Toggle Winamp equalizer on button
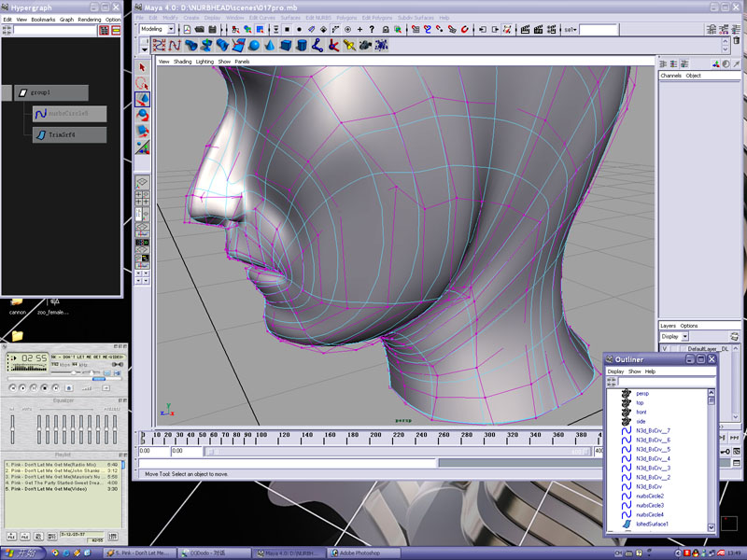This screenshot has width=747, height=560. [13, 409]
